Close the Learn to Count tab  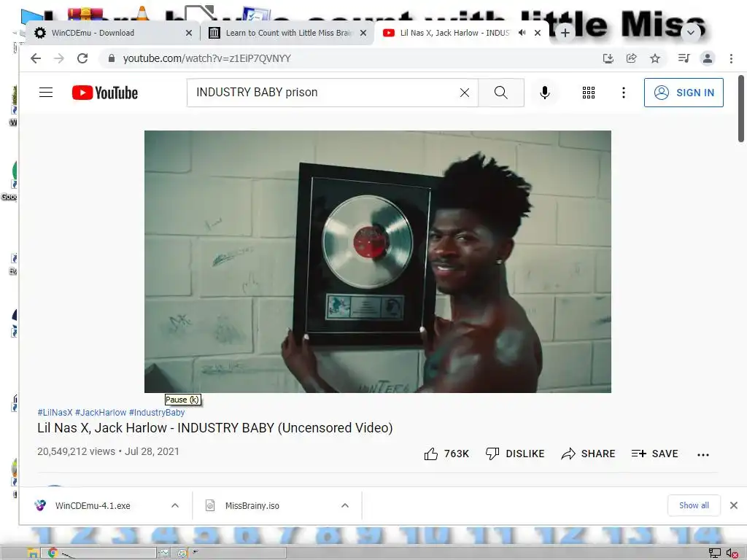pos(363,33)
